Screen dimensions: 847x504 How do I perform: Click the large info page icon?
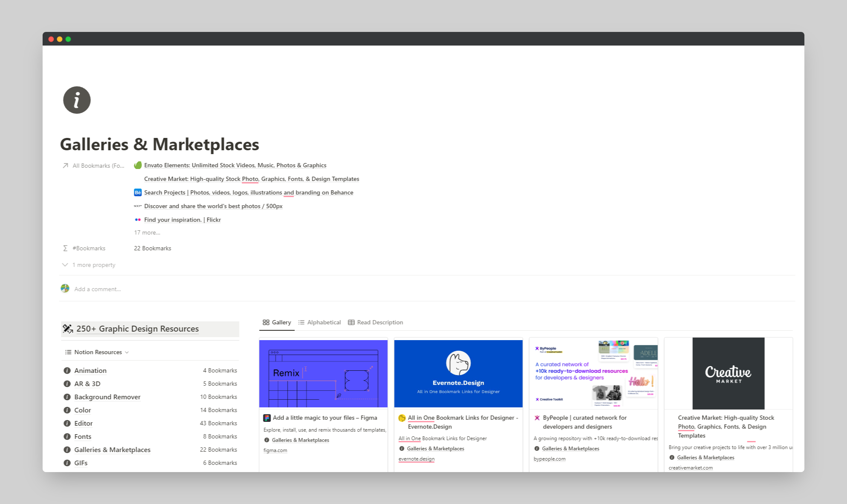(x=77, y=100)
